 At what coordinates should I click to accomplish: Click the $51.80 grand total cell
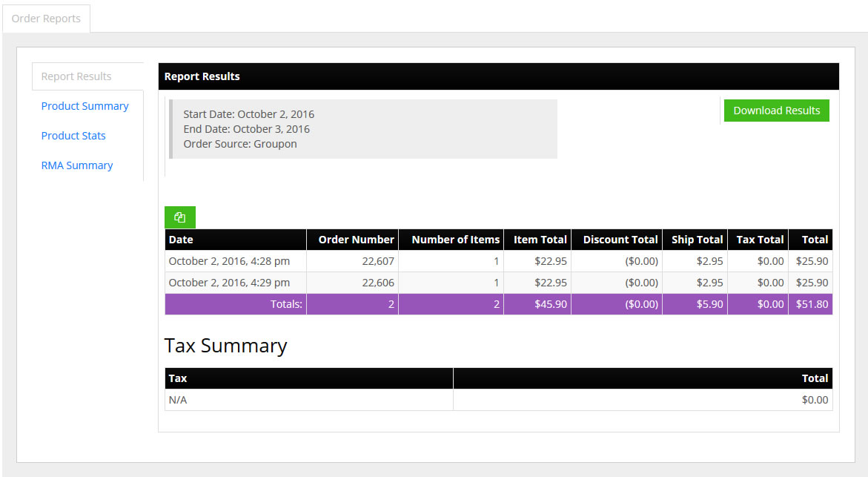tap(810, 304)
